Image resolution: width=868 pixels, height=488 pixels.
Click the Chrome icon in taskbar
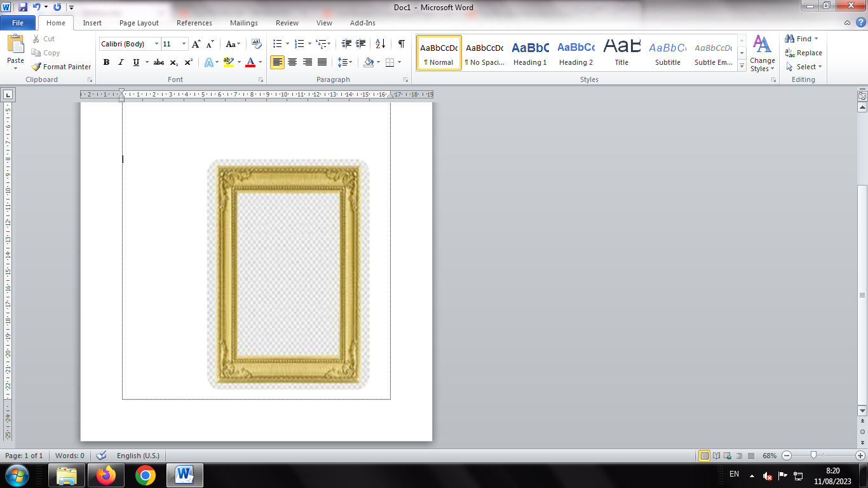(x=146, y=475)
